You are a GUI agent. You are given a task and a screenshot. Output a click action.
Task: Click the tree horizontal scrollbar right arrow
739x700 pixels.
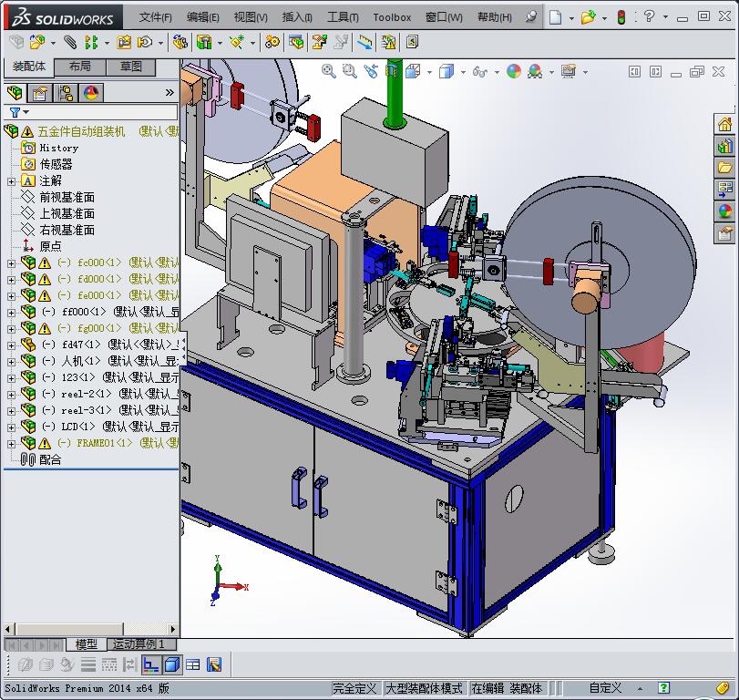(172, 629)
